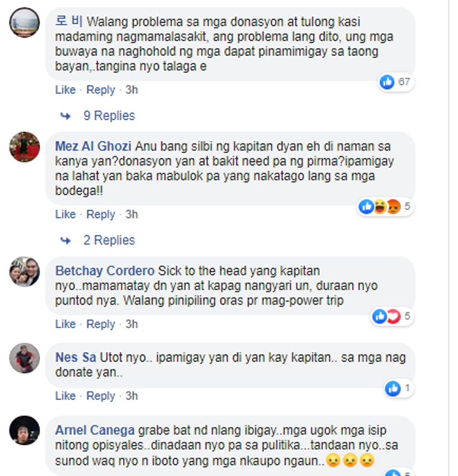Click the thumbs-up icon on Nes Sa's comment

click(393, 388)
